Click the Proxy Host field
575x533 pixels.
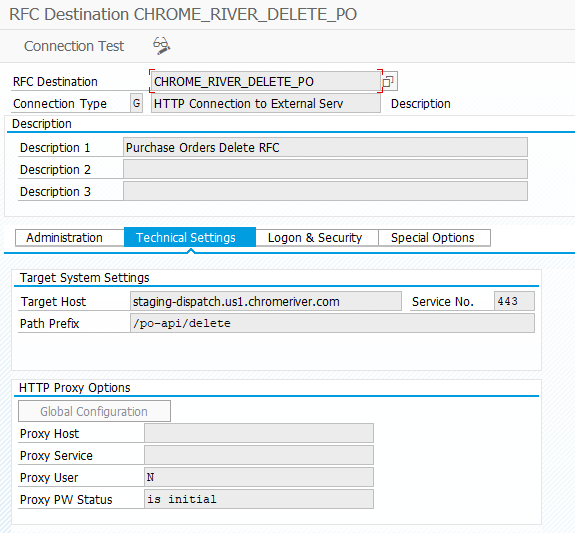tap(259, 434)
